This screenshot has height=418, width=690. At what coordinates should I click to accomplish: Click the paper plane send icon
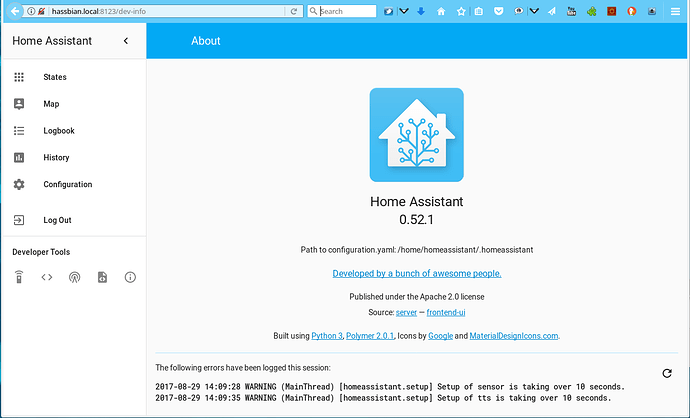tap(552, 11)
